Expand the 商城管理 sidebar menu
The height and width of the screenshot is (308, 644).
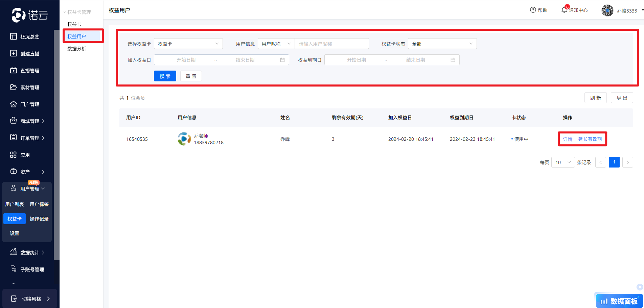click(x=32, y=121)
